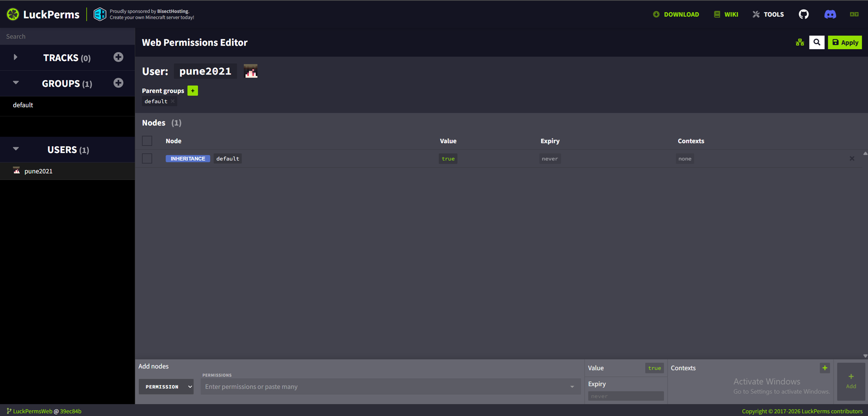This screenshot has height=416, width=868.
Task: Expand the Tracks section
Action: tap(16, 57)
